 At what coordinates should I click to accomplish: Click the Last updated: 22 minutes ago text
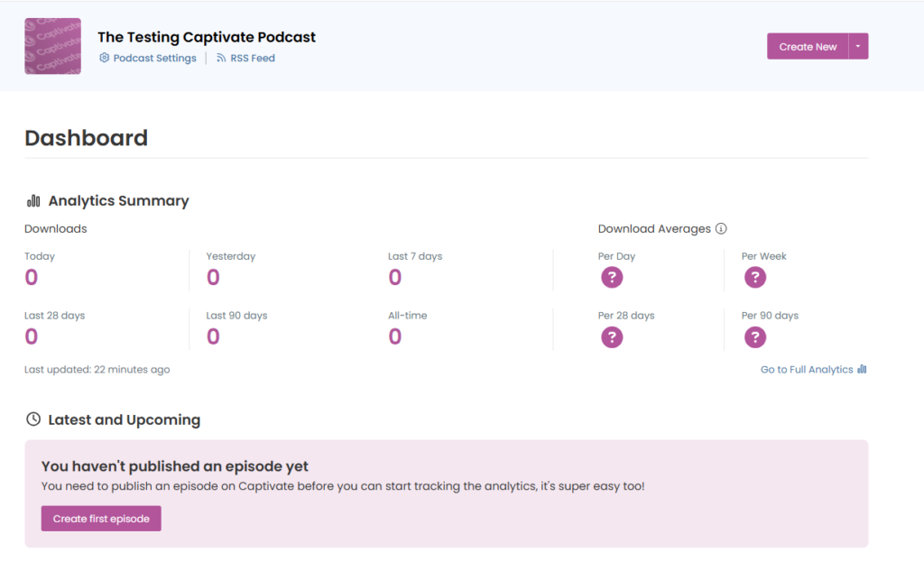97,370
